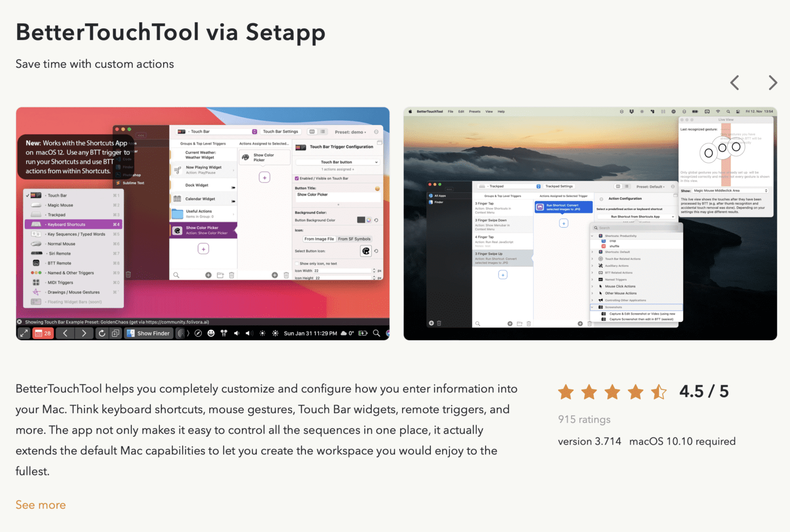Click the reset arrow beside Button Background Color

click(x=376, y=220)
